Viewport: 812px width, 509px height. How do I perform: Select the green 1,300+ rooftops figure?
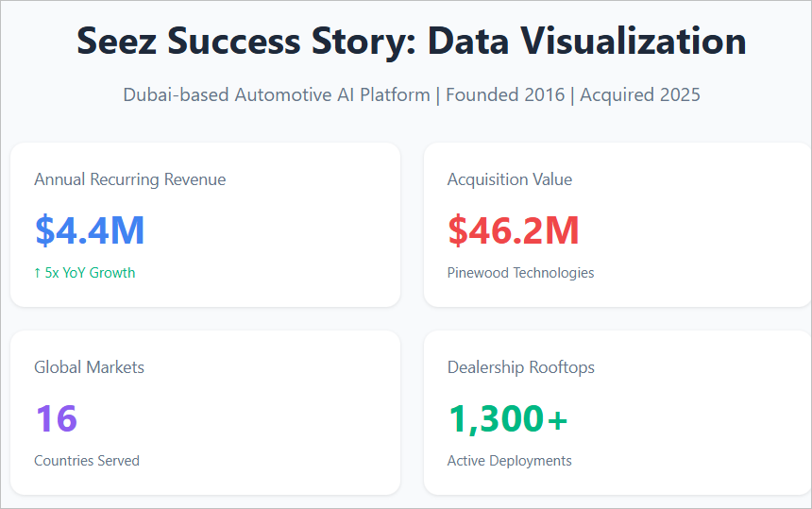pos(508,418)
